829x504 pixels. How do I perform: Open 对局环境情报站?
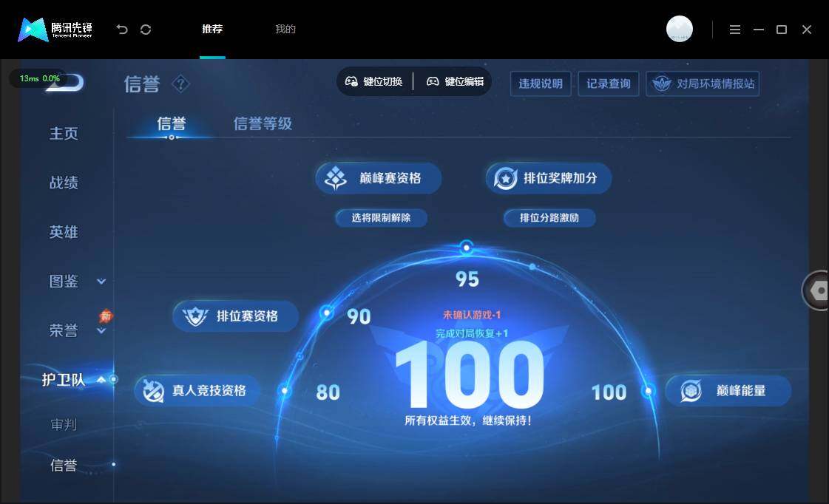[703, 84]
